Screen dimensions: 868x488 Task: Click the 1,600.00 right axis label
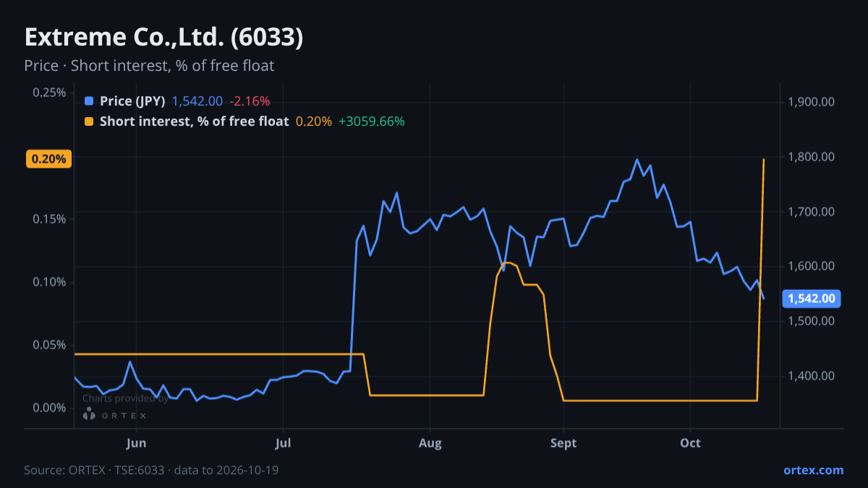812,266
